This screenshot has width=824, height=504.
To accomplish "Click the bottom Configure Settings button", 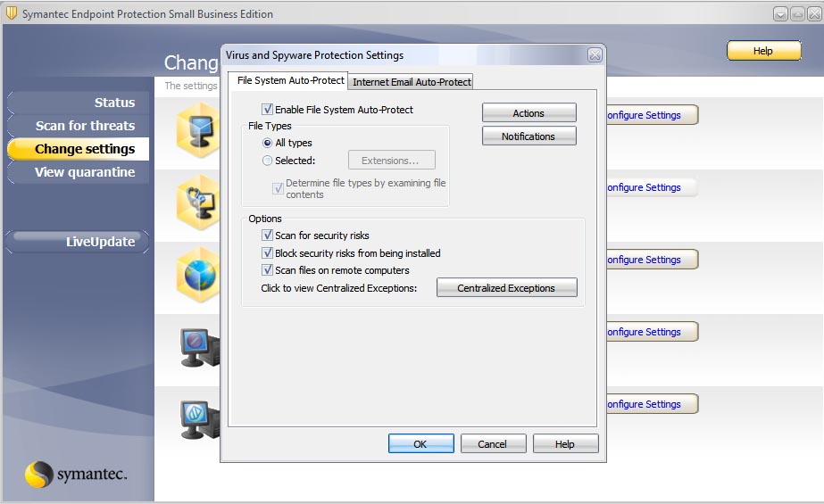I will [652, 404].
